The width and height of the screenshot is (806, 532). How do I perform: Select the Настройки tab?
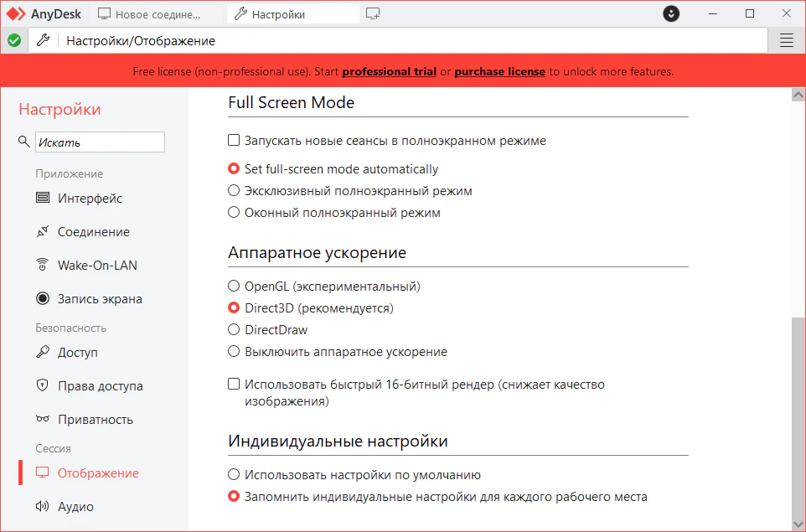[x=293, y=14]
